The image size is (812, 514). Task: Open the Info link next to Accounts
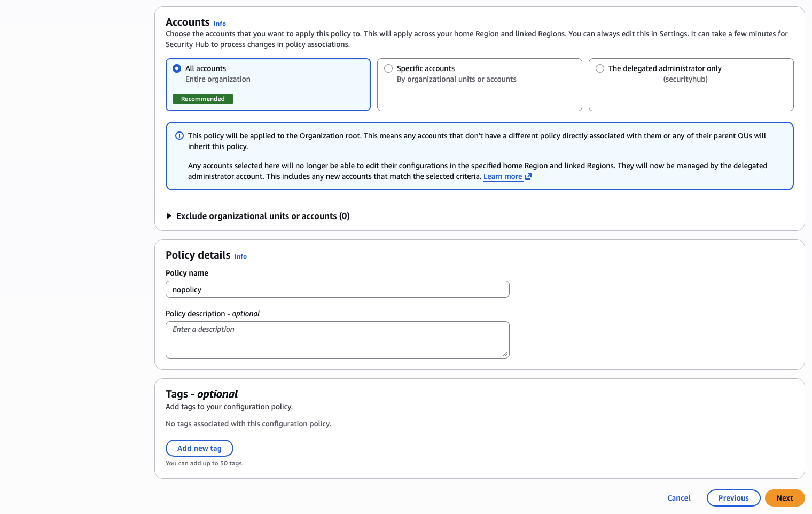220,24
